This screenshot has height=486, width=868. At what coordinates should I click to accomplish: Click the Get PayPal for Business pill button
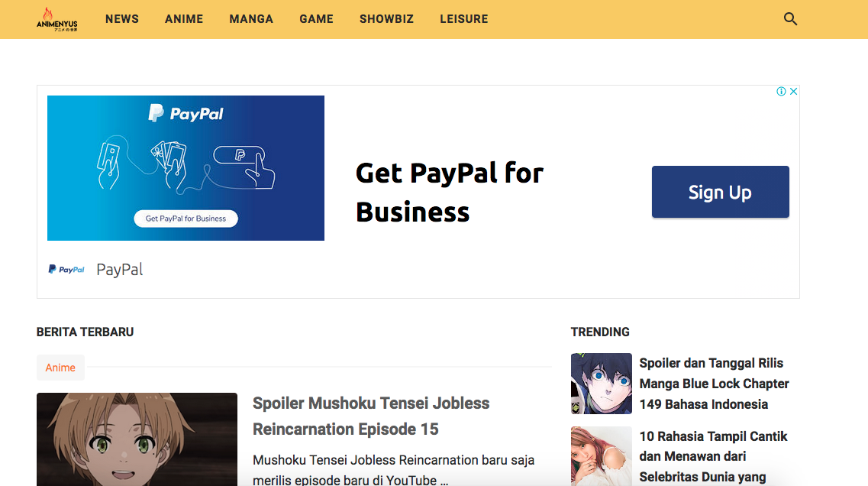click(x=186, y=219)
